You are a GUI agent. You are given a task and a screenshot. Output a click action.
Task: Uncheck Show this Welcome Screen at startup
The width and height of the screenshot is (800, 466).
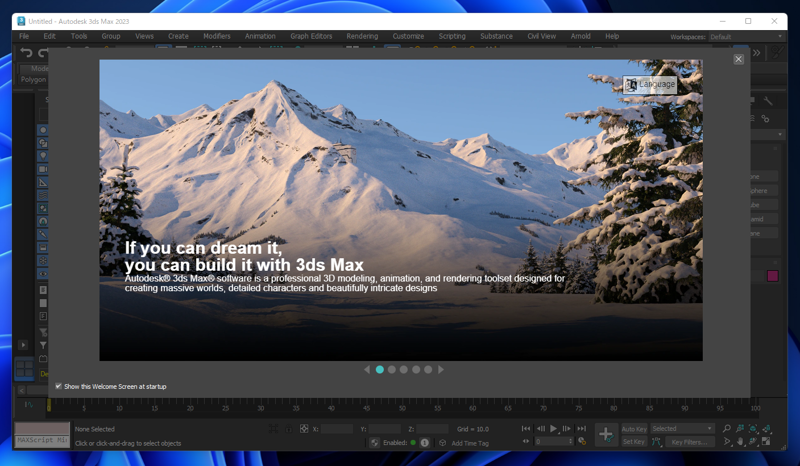(x=59, y=386)
